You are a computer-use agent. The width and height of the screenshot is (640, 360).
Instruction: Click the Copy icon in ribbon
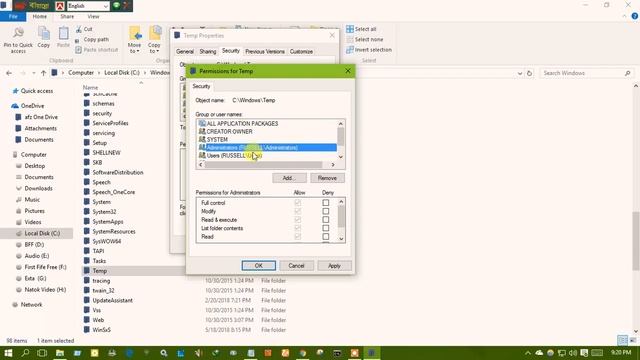click(x=44, y=33)
